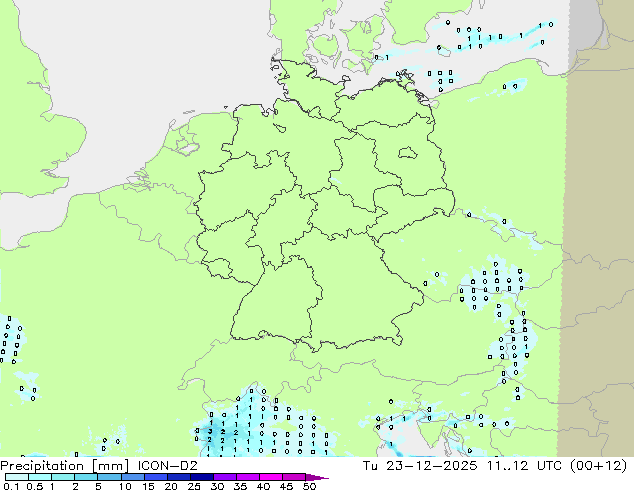634x490 pixels.
Task: Click the 40–45 mm magenta swatch
Action: [x=270, y=477]
